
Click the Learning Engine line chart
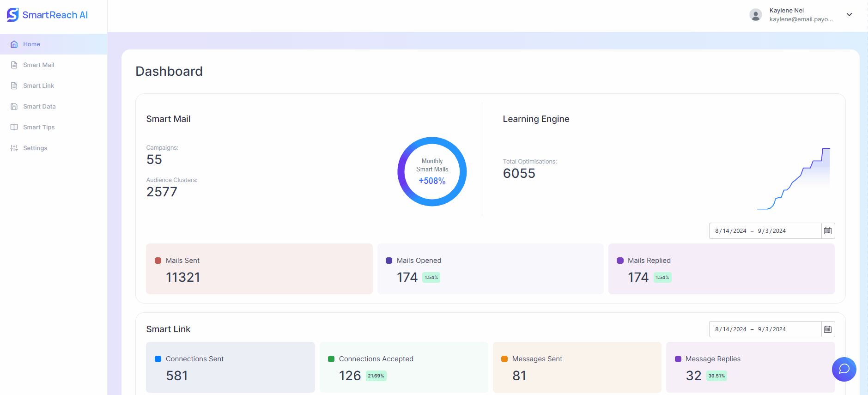pos(794,178)
